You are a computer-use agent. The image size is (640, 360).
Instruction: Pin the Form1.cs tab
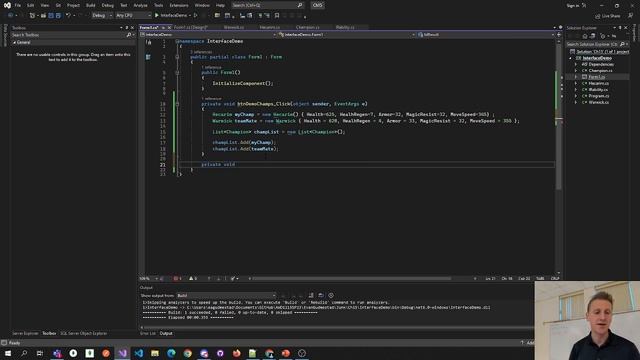click(163, 27)
